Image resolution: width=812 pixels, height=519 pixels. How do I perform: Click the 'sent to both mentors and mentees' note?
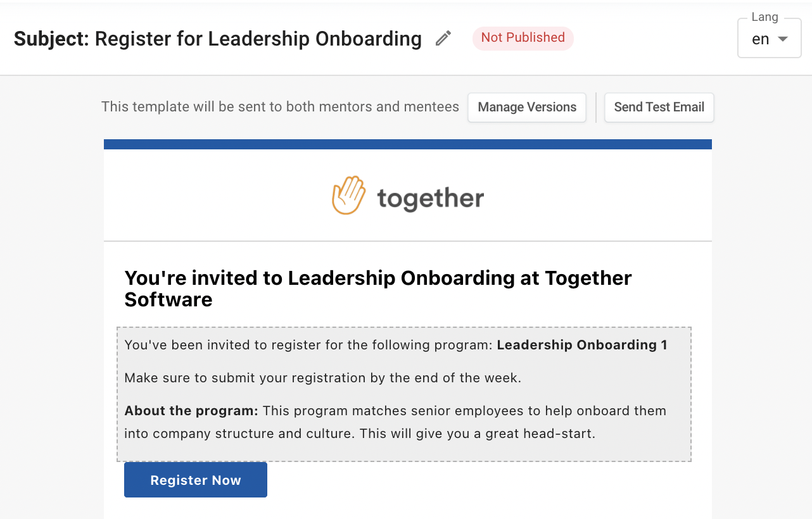click(280, 107)
